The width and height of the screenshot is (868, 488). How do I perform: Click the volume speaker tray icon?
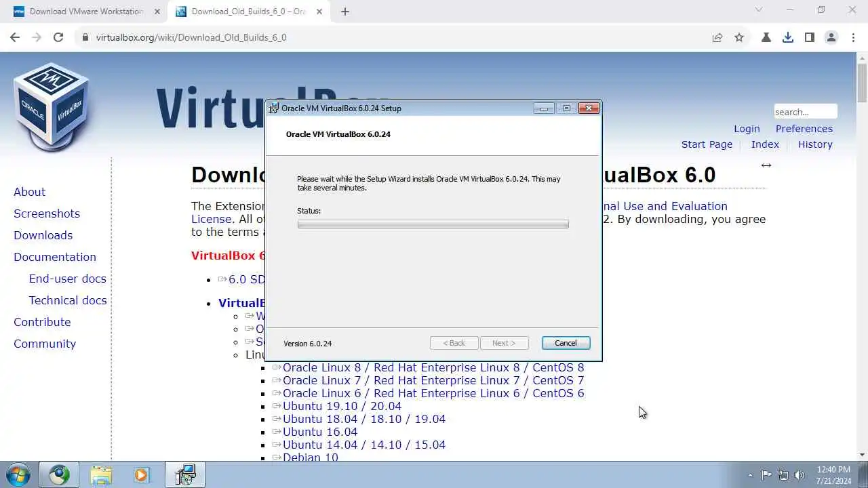pyautogui.click(x=800, y=475)
